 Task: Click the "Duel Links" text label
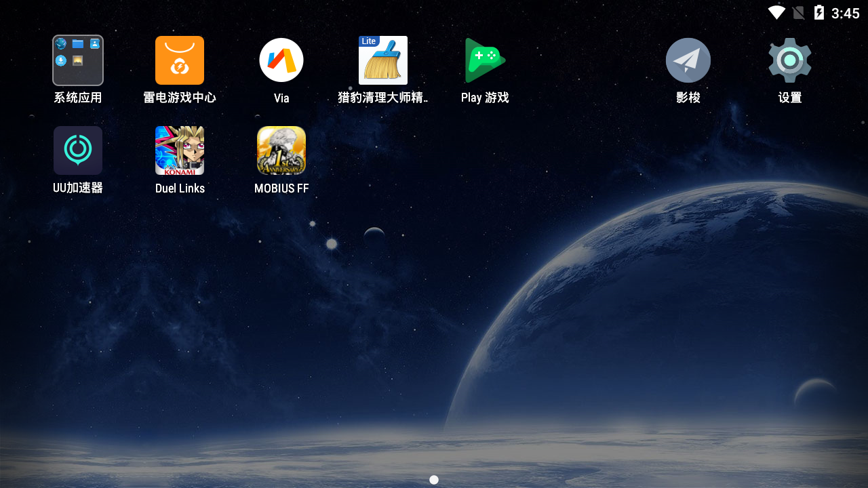180,188
